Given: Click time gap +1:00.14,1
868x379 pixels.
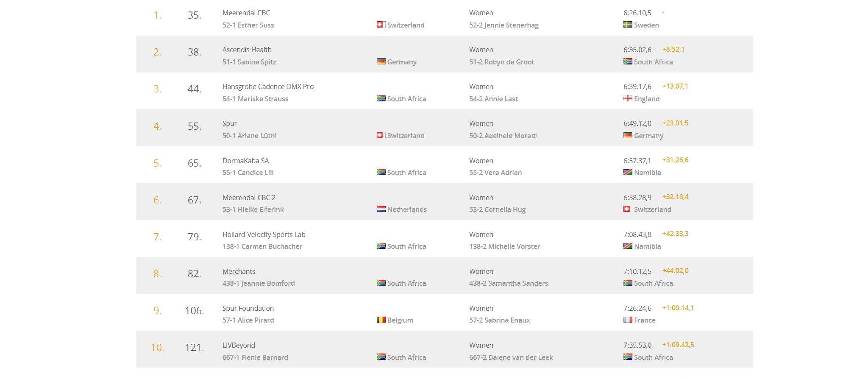Looking at the screenshot, I should click(678, 308).
